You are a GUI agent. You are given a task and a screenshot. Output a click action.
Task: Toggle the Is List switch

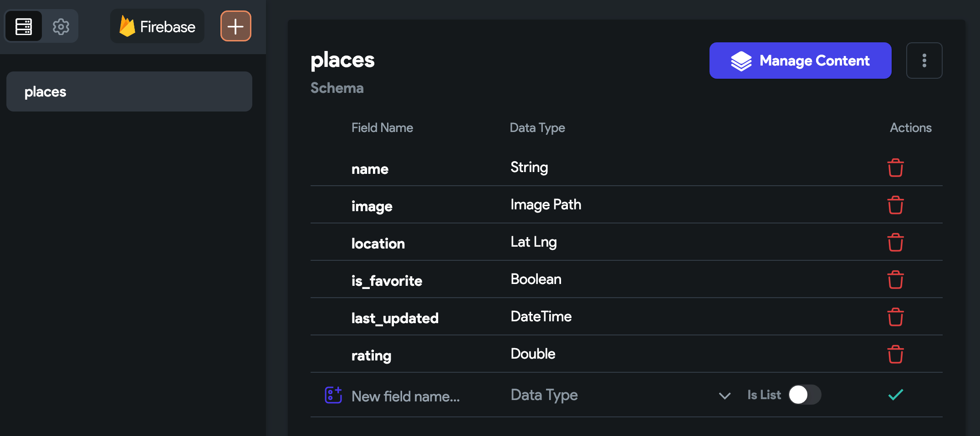(x=805, y=395)
